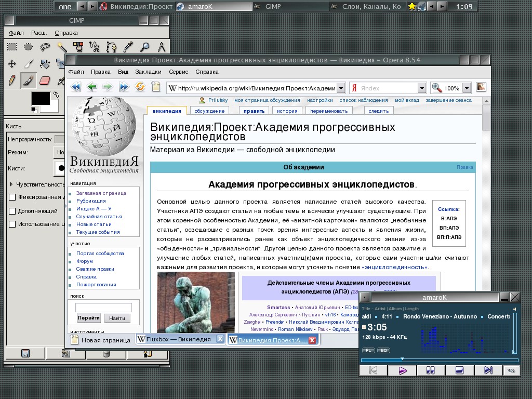Enable the Фиксированная checkbox in GIMP
The image size is (532, 399).
click(12, 197)
